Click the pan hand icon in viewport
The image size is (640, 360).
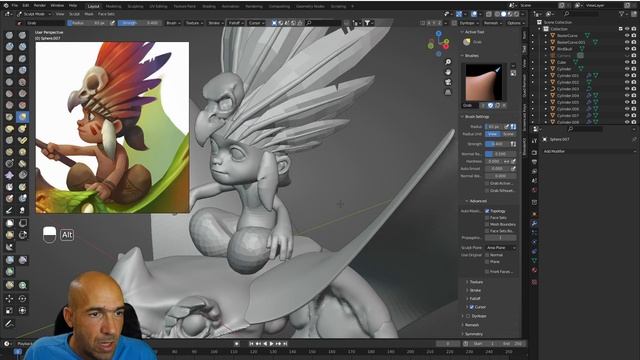click(x=448, y=72)
